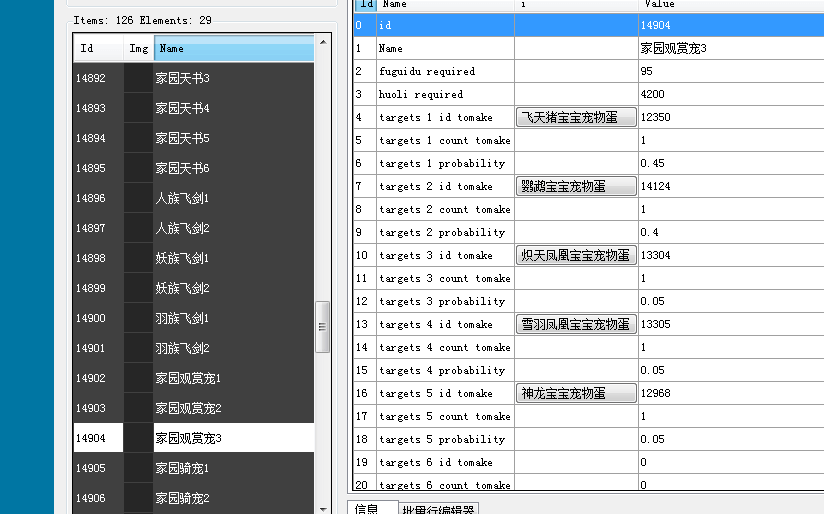Click the 飞天猪宝宝宠物蛋 button
Screen dimensions: 824x514
coord(576,117)
